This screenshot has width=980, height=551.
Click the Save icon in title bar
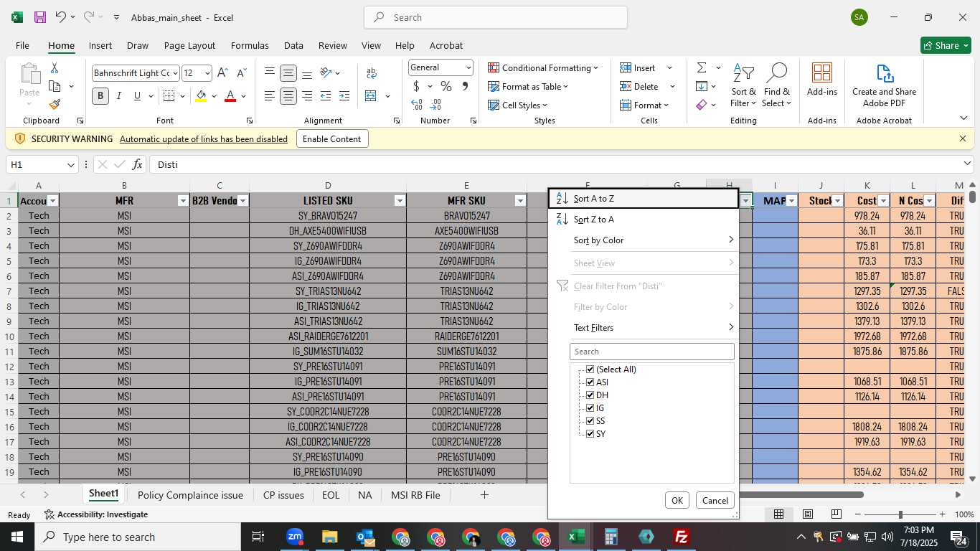click(40, 17)
